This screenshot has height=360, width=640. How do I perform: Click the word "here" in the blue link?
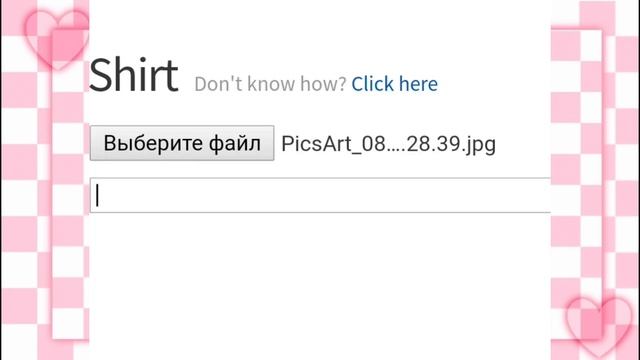418,84
